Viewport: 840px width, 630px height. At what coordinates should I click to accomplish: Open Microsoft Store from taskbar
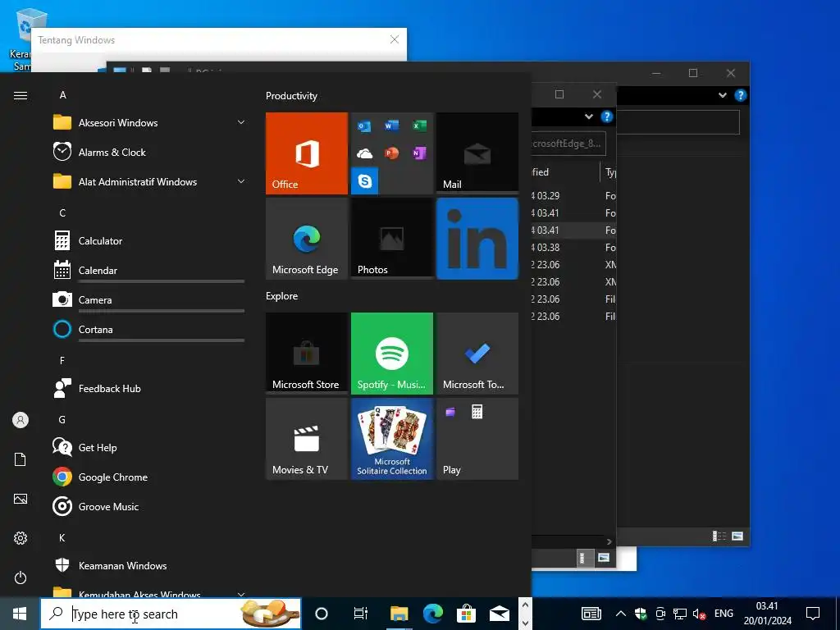466,614
